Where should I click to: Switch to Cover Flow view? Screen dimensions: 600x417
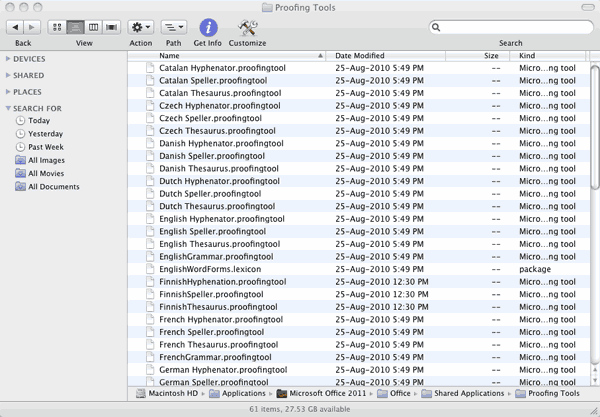click(112, 27)
